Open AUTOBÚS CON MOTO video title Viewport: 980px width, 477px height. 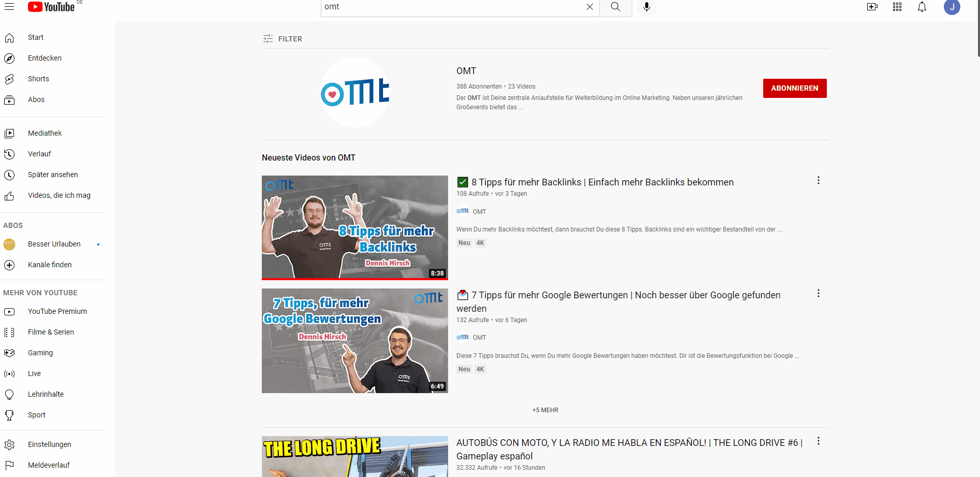[x=629, y=449]
